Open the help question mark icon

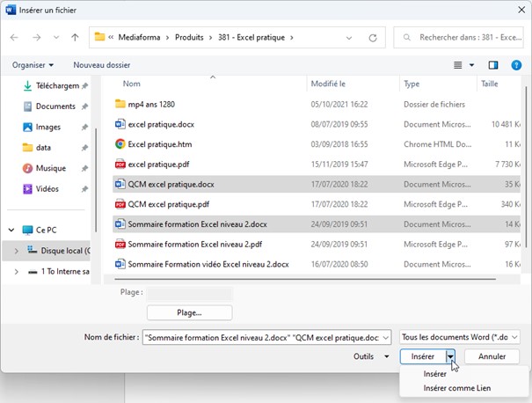point(516,65)
